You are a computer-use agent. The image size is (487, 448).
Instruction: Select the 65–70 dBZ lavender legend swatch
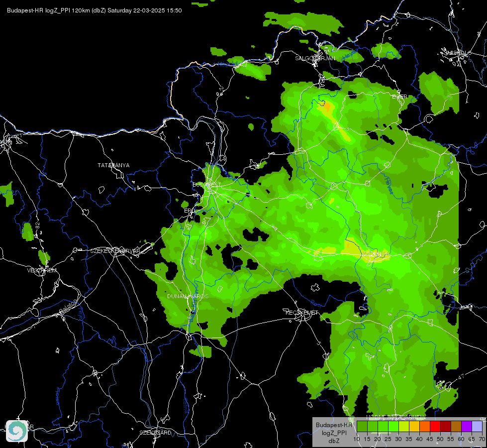[477, 427]
